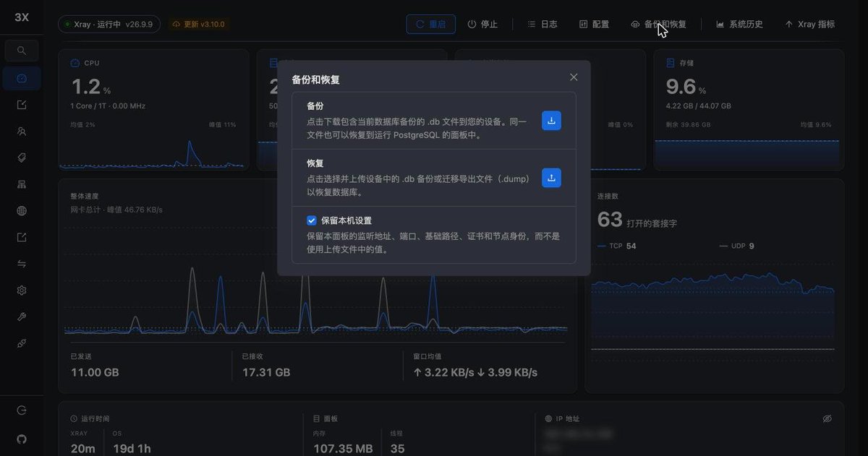This screenshot has height=456, width=868.
Task: Click the CPU chip icon
Action: 75,63
